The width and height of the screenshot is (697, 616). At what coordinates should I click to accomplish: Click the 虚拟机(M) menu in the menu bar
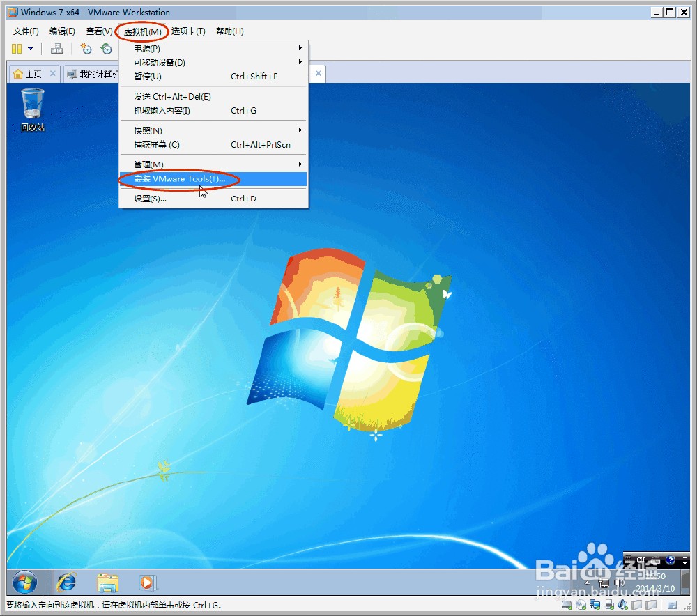[143, 31]
